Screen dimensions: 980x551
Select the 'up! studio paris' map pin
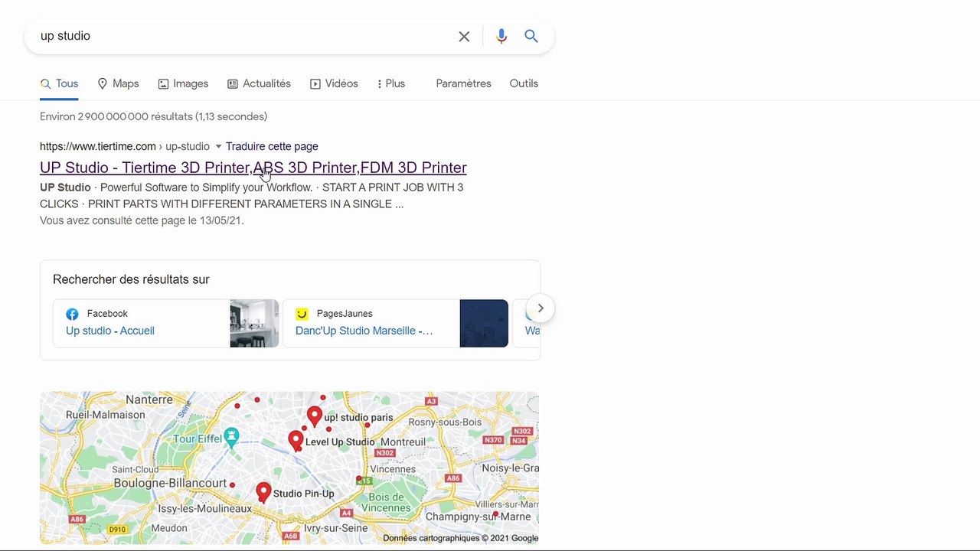tap(314, 416)
